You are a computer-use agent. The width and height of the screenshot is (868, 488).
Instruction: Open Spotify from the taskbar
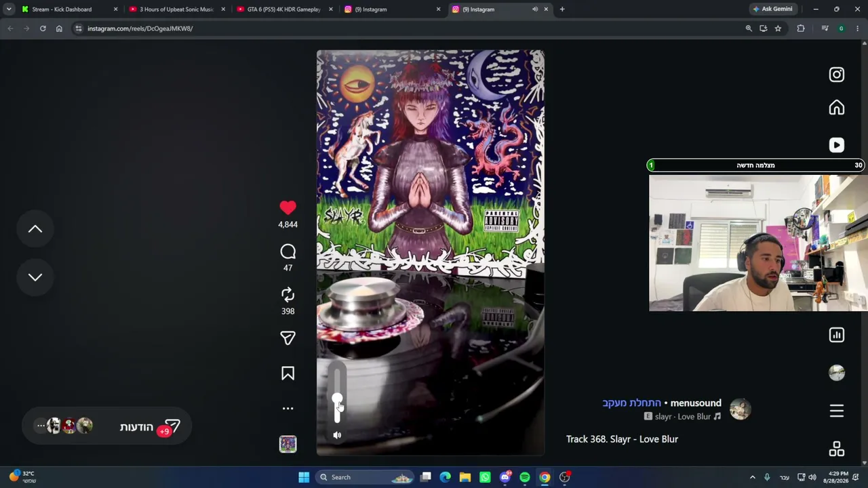tap(525, 477)
